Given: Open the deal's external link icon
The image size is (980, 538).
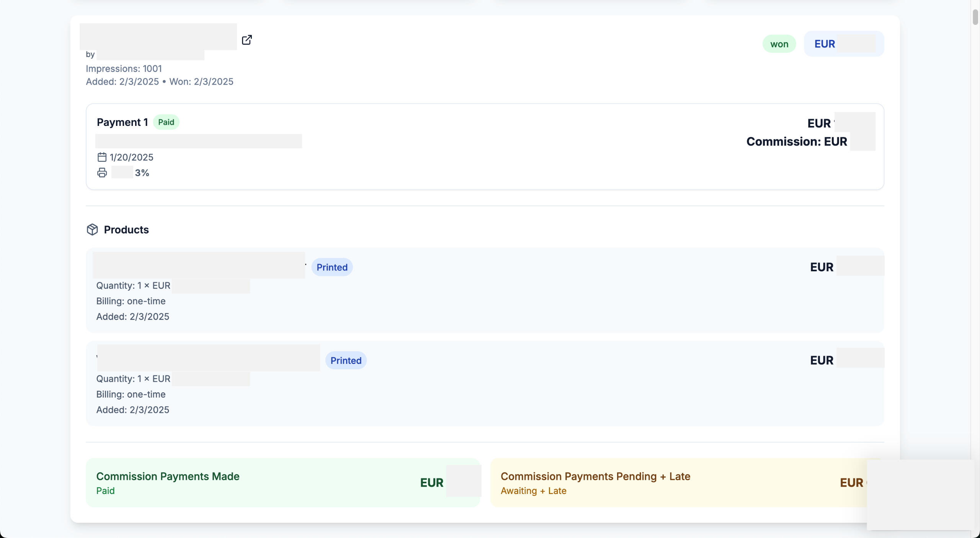Looking at the screenshot, I should [247, 40].
